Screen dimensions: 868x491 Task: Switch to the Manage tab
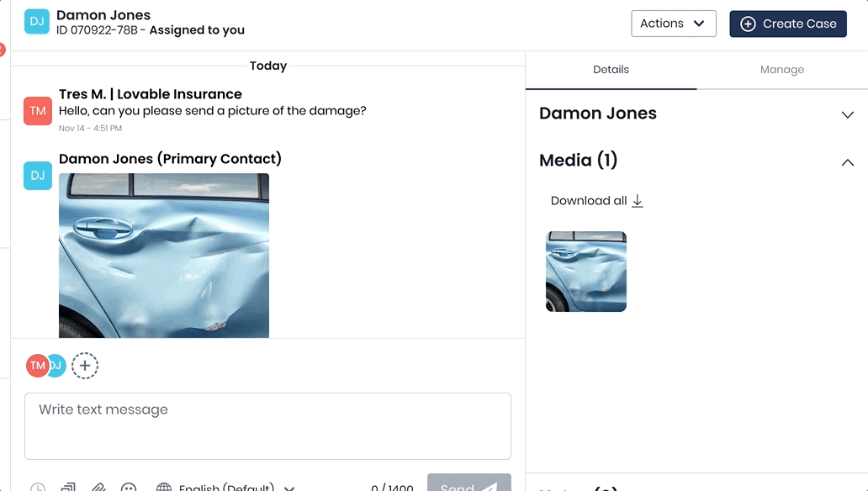point(781,70)
